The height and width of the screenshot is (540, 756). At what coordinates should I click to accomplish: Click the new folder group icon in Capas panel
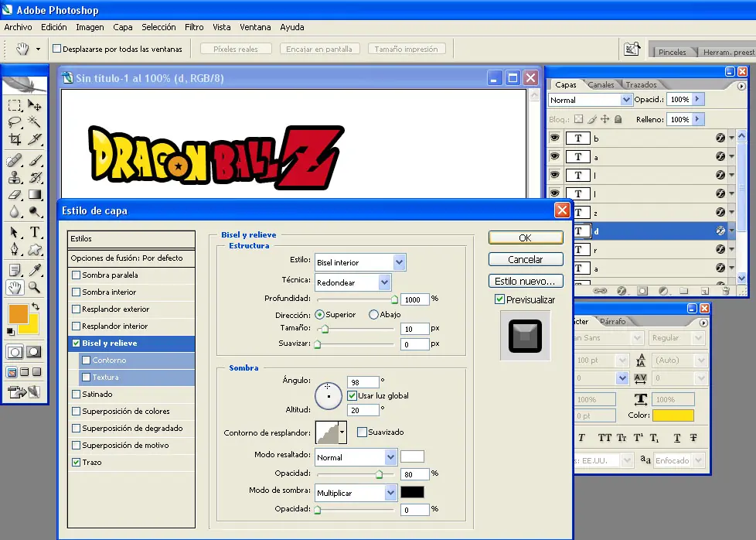(x=683, y=291)
